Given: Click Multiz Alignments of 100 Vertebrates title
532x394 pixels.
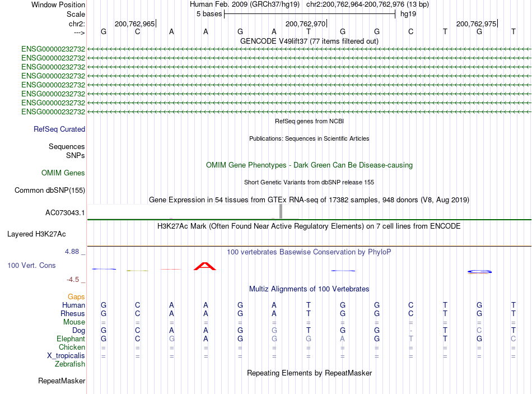Looking at the screenshot, I should 309,289.
